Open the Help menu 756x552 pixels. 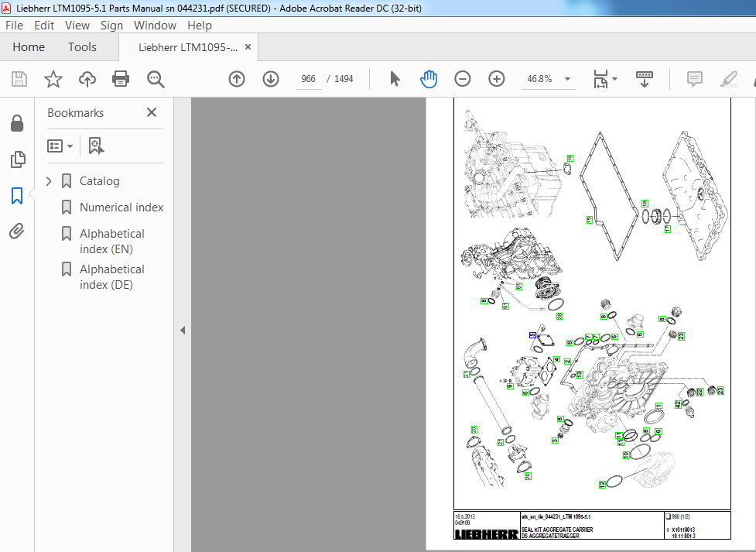tap(200, 25)
